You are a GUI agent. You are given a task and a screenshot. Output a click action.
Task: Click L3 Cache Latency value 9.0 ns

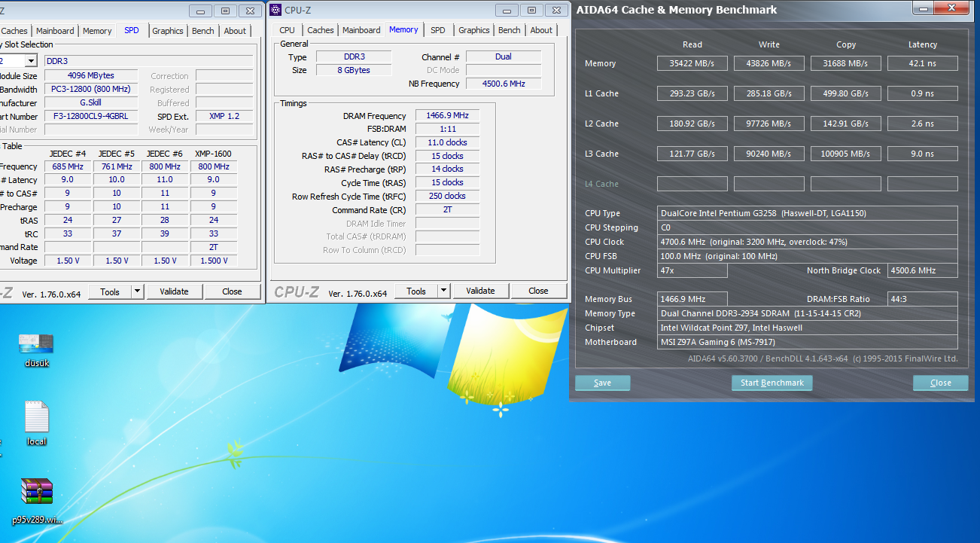[922, 154]
